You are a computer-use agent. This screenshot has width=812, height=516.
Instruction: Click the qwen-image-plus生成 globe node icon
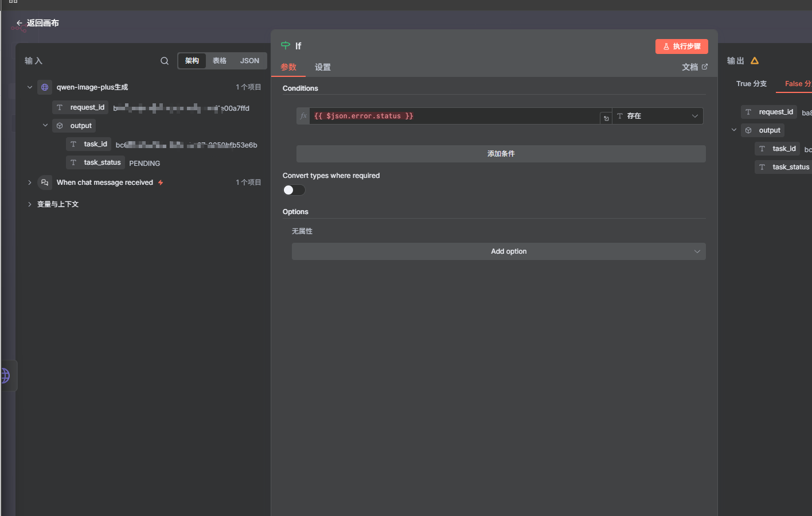45,87
